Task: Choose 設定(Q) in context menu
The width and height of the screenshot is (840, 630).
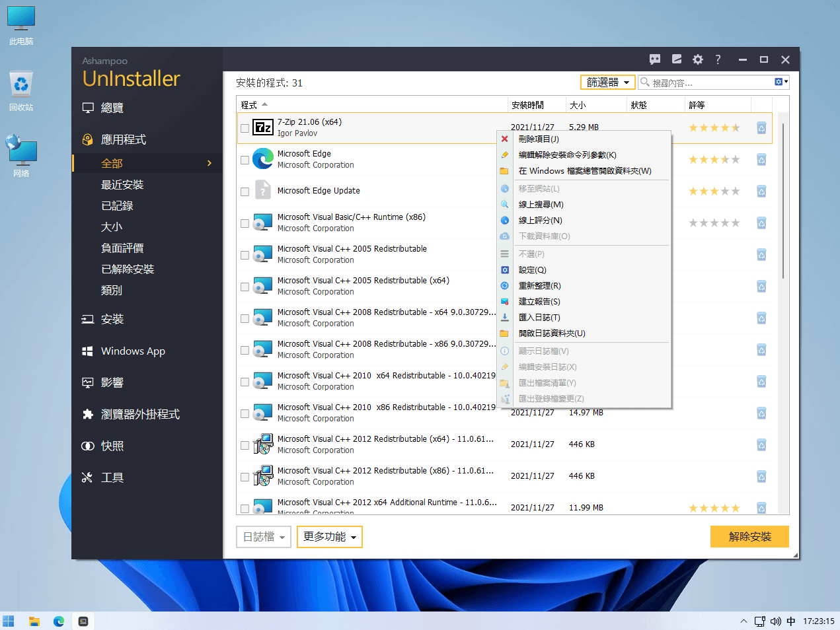Action: coord(584,269)
